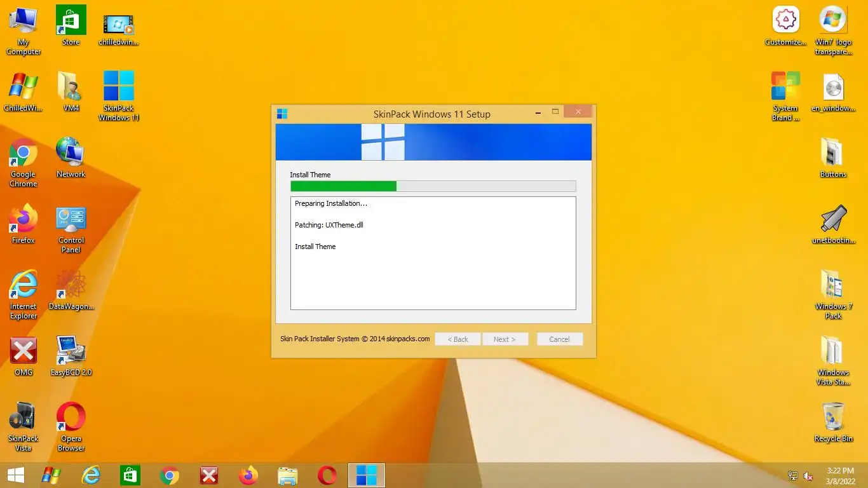Open the Customize desktop icon
The width and height of the screenshot is (868, 488).
786,26
